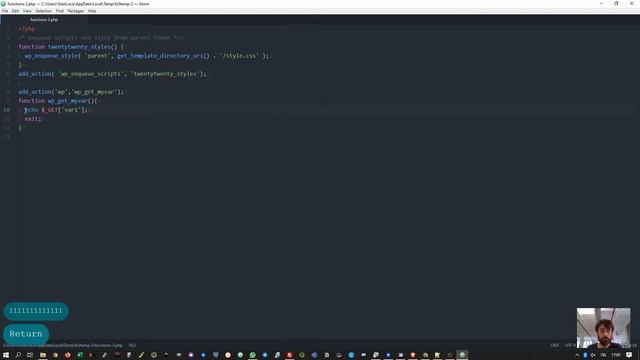
Task: Click the file path in status bar
Action: point(62,345)
